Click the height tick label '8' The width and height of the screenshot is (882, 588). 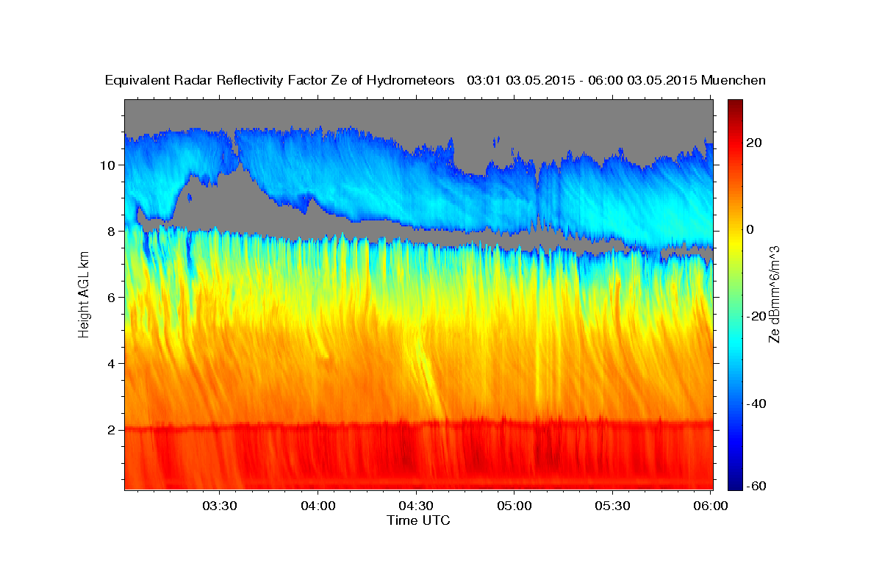coord(112,232)
